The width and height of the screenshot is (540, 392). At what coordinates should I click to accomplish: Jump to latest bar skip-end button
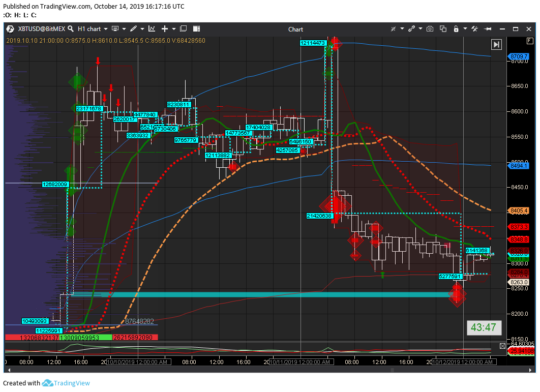click(x=496, y=44)
